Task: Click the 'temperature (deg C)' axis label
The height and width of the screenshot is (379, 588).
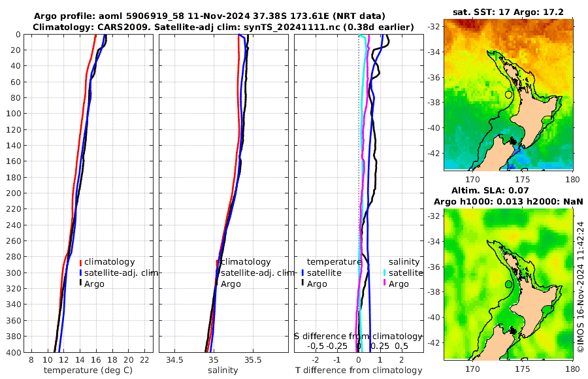Action: point(88,371)
